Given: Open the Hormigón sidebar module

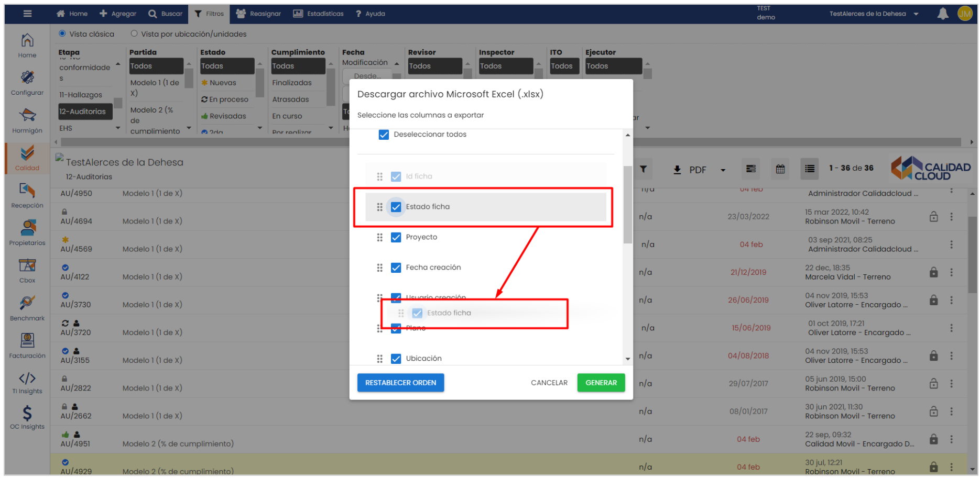Looking at the screenshot, I should [x=27, y=120].
